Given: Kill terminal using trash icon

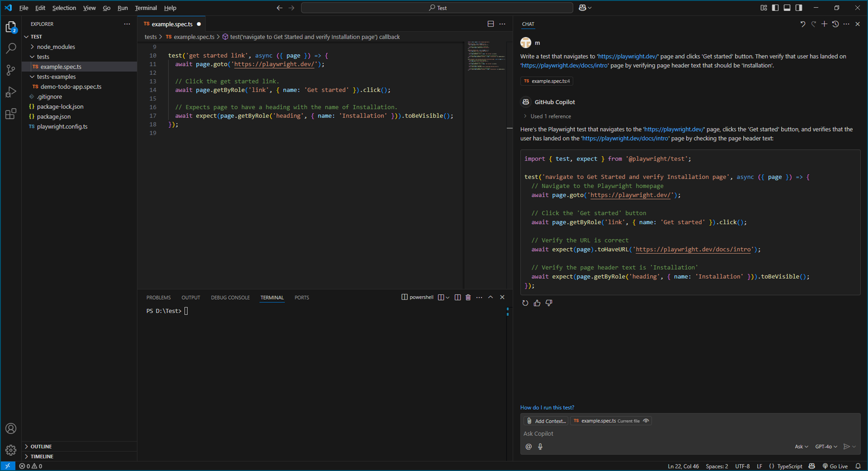Looking at the screenshot, I should [x=468, y=298].
